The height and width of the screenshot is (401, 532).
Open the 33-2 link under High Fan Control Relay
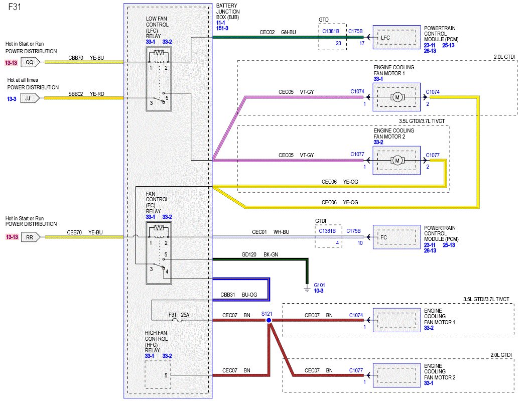point(167,356)
